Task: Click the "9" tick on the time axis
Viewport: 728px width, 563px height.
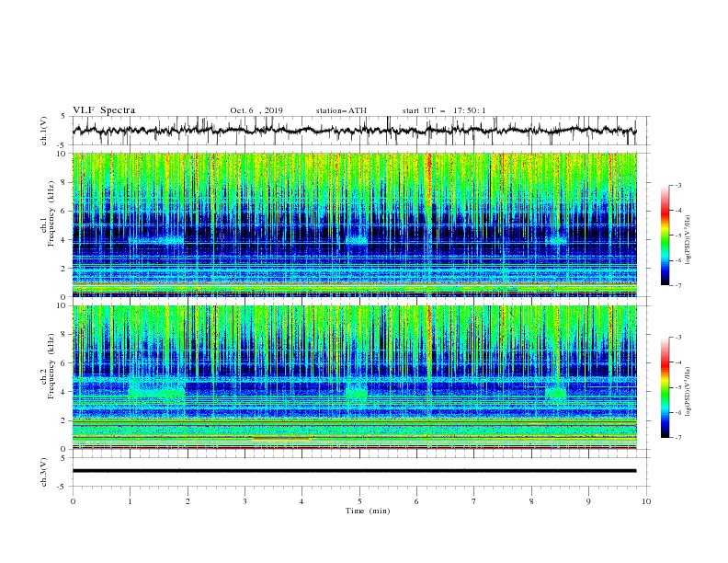Action: (588, 501)
